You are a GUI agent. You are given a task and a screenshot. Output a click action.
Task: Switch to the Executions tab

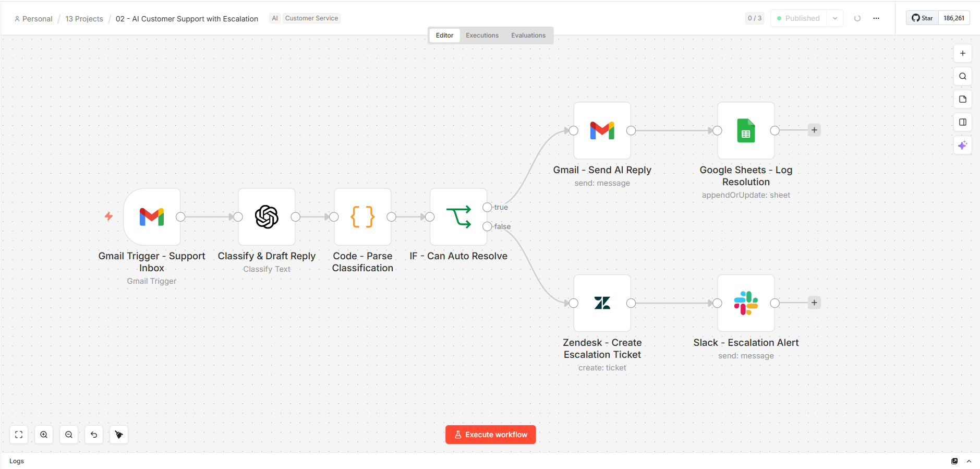point(482,35)
